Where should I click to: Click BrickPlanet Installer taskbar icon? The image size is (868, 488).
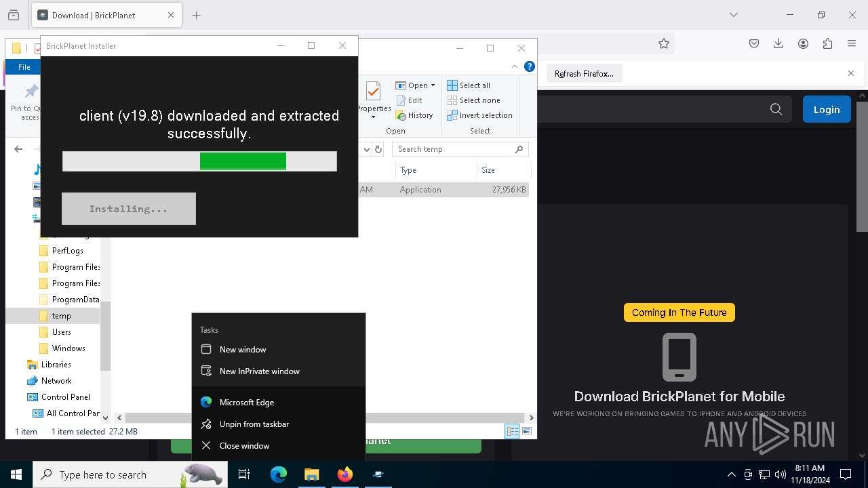[378, 474]
